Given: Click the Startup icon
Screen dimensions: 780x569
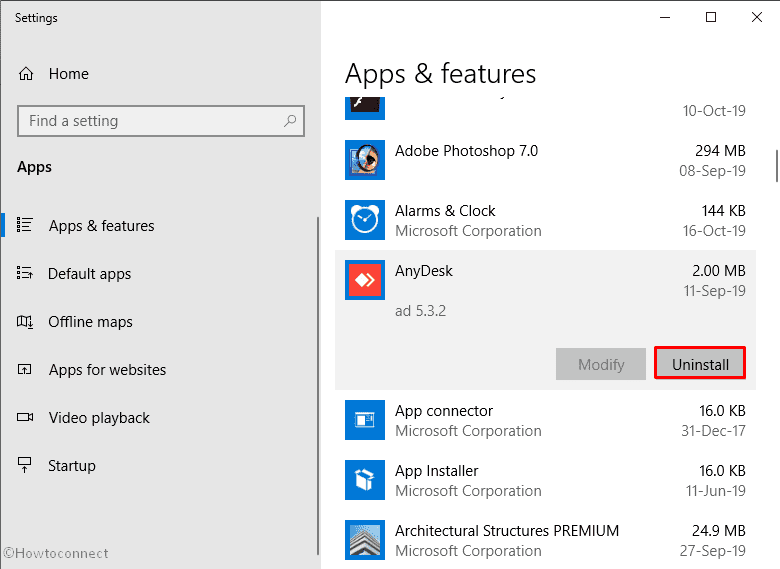Looking at the screenshot, I should coord(24,465).
